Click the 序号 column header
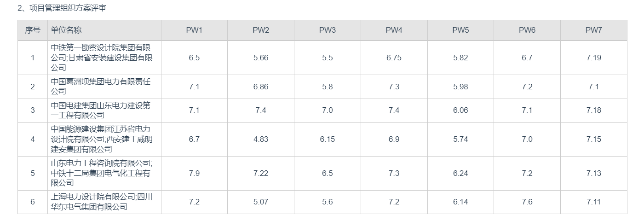 pos(33,30)
